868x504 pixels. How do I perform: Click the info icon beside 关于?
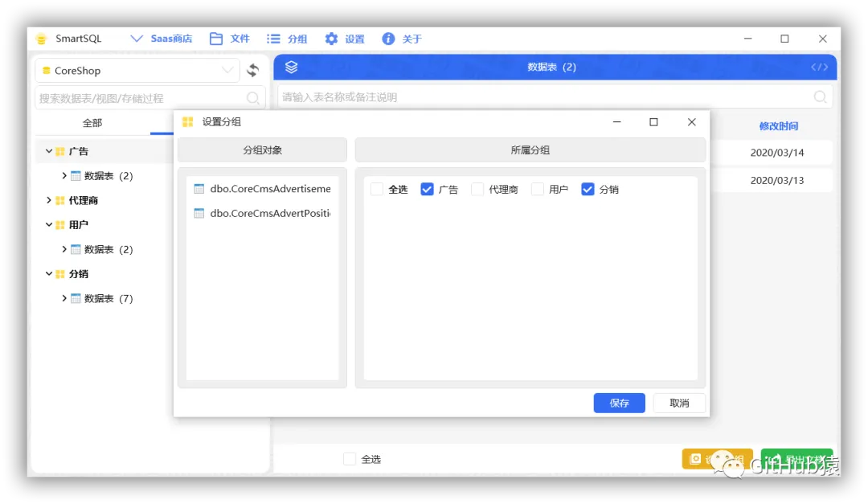pos(389,39)
